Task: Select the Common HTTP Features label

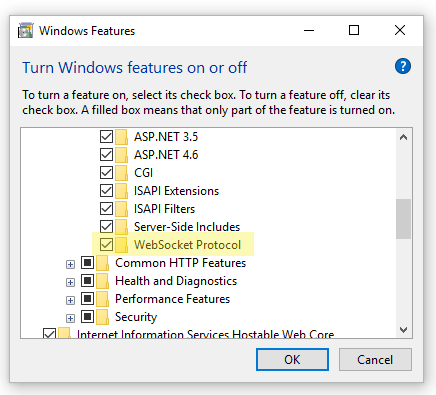Action: 180,263
